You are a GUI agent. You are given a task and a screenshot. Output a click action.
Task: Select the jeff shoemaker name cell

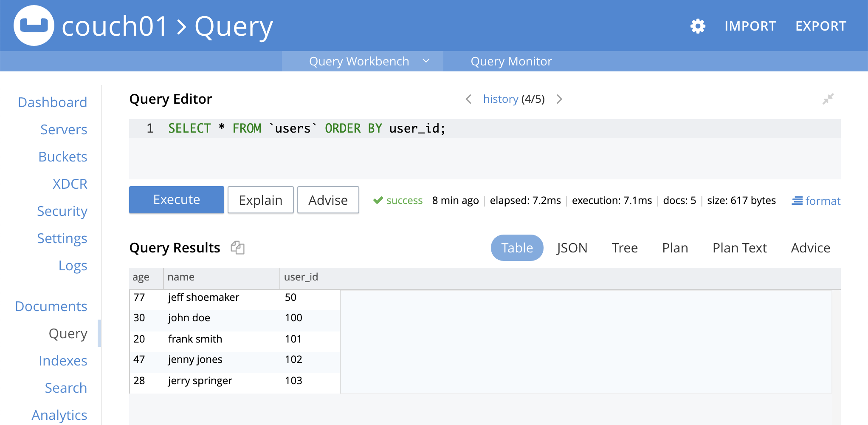point(203,297)
